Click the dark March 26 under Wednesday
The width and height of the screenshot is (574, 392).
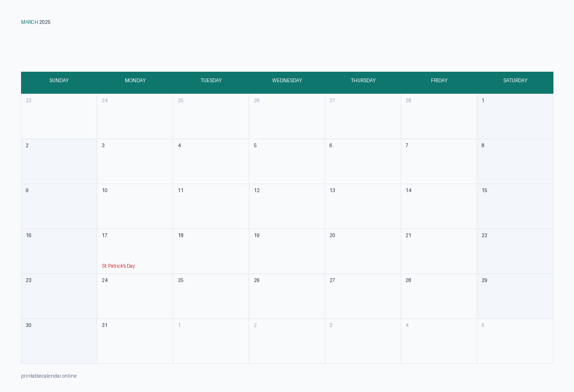pyautogui.click(x=257, y=281)
